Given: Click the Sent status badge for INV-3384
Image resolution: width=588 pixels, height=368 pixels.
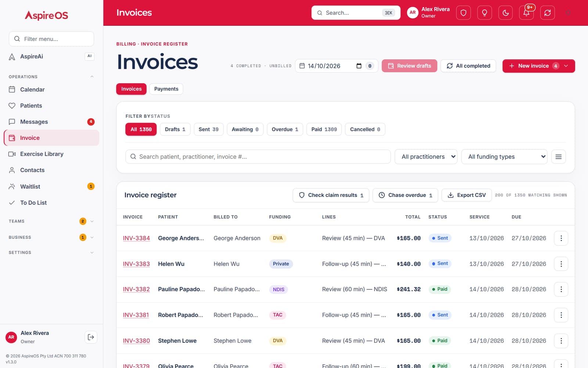Looking at the screenshot, I should 440,238.
